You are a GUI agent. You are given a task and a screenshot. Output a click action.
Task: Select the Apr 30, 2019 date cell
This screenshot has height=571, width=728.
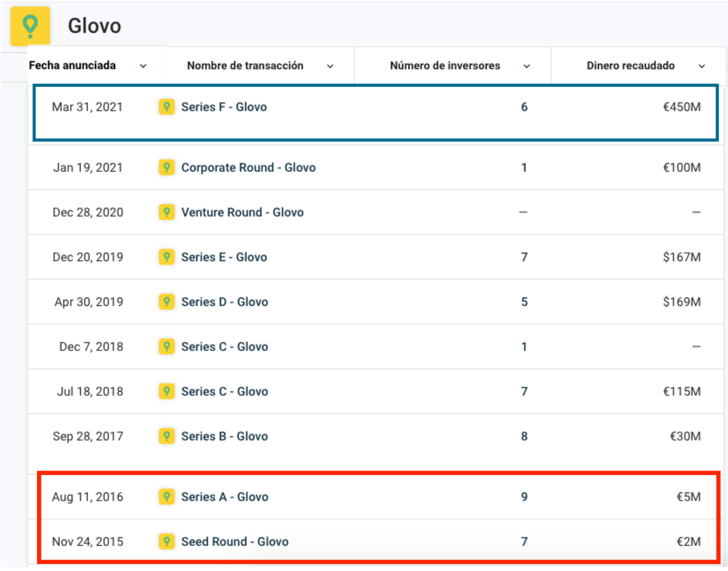tap(89, 302)
